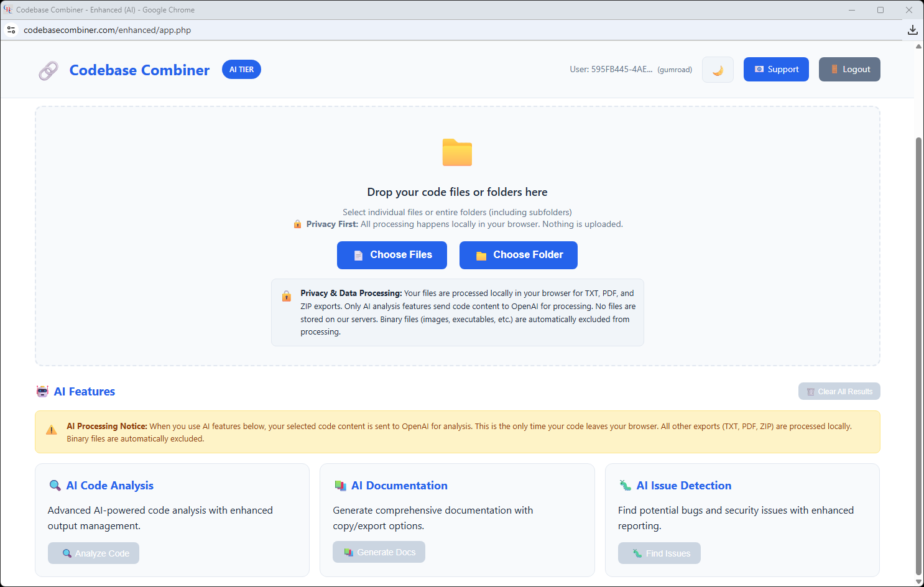Click the AI Features robot icon
This screenshot has height=587, width=924.
[x=42, y=391]
